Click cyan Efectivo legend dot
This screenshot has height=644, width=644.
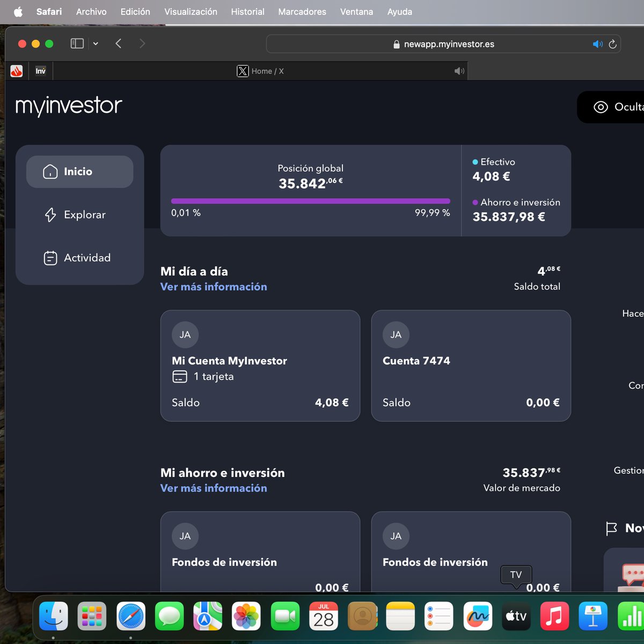tap(475, 162)
